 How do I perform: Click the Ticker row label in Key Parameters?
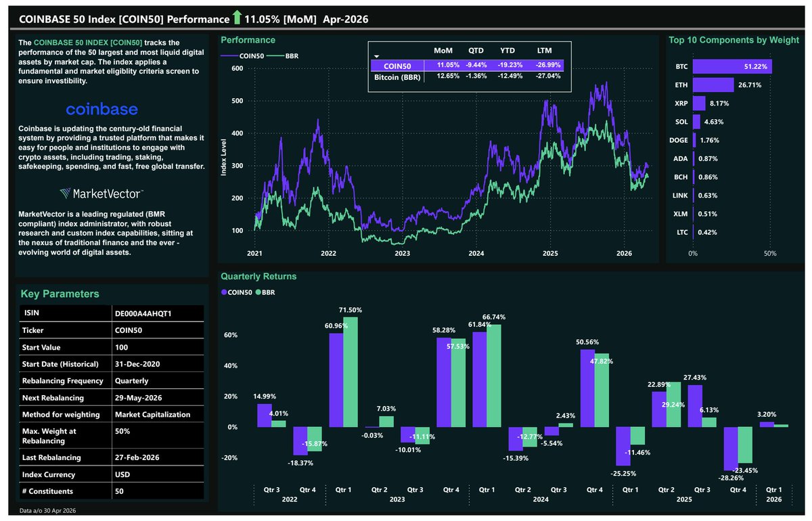pyautogui.click(x=34, y=331)
